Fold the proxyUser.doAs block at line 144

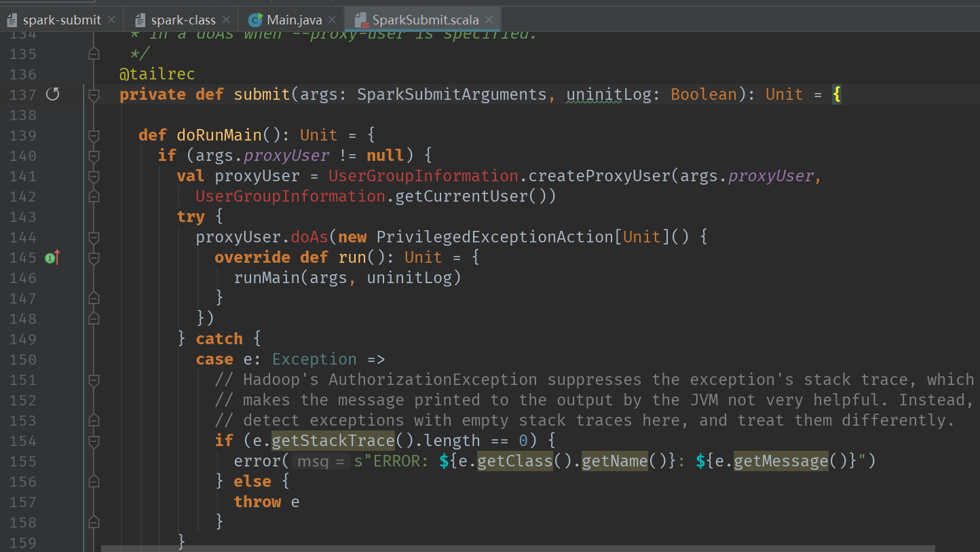[94, 237]
